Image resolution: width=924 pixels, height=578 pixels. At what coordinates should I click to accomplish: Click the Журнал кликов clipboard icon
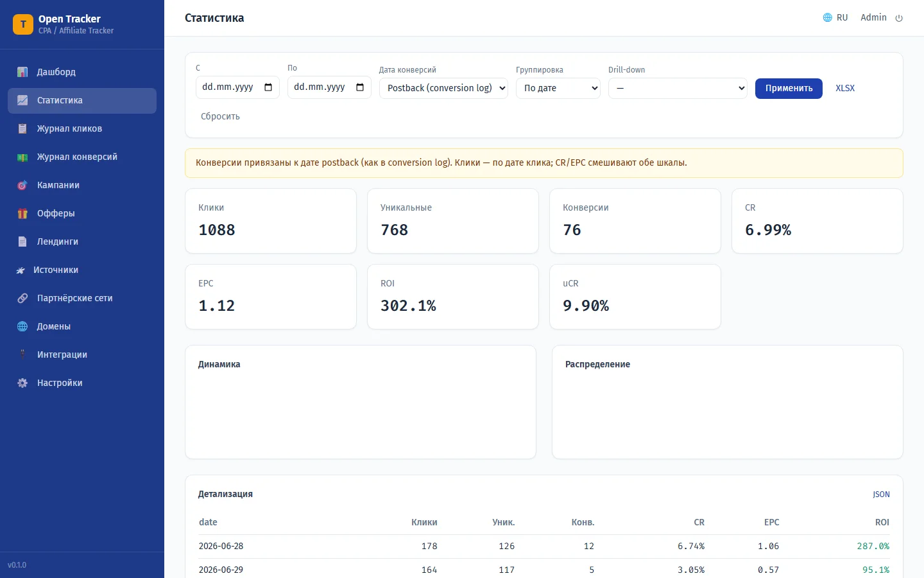point(22,128)
